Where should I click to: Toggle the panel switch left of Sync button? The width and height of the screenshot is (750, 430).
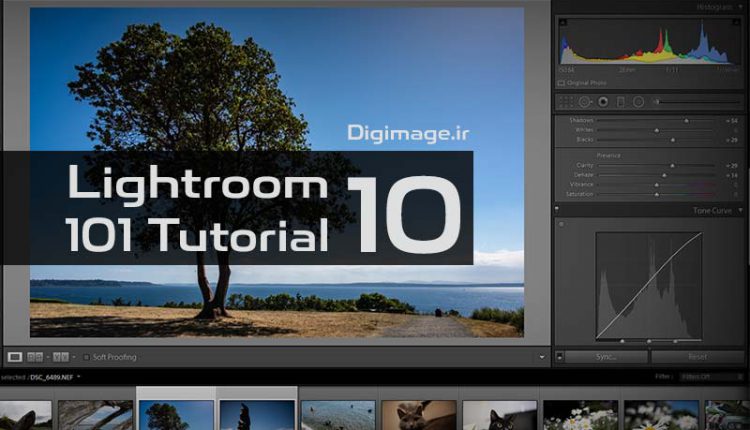point(559,356)
